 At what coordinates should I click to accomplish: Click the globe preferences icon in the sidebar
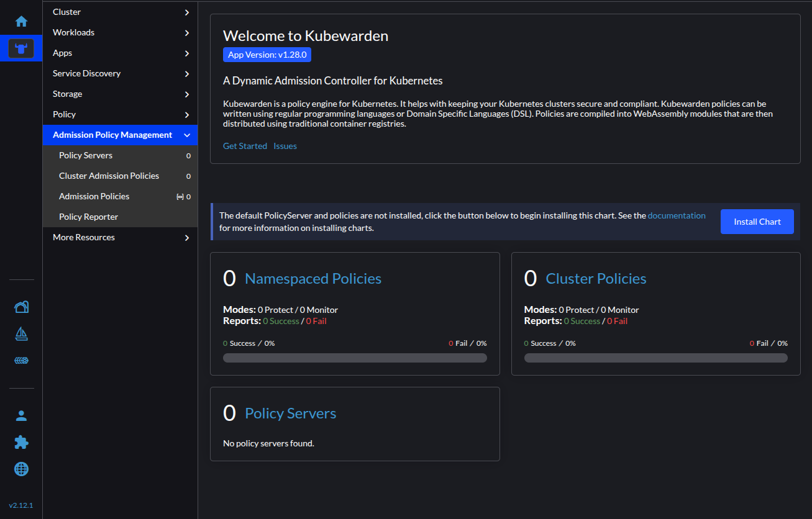[21, 469]
